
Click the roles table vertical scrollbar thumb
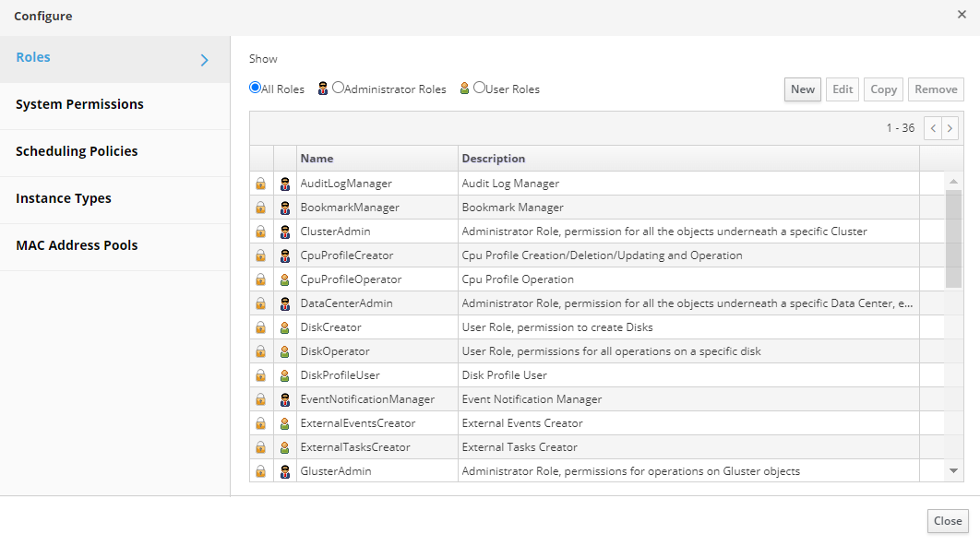coord(953,238)
